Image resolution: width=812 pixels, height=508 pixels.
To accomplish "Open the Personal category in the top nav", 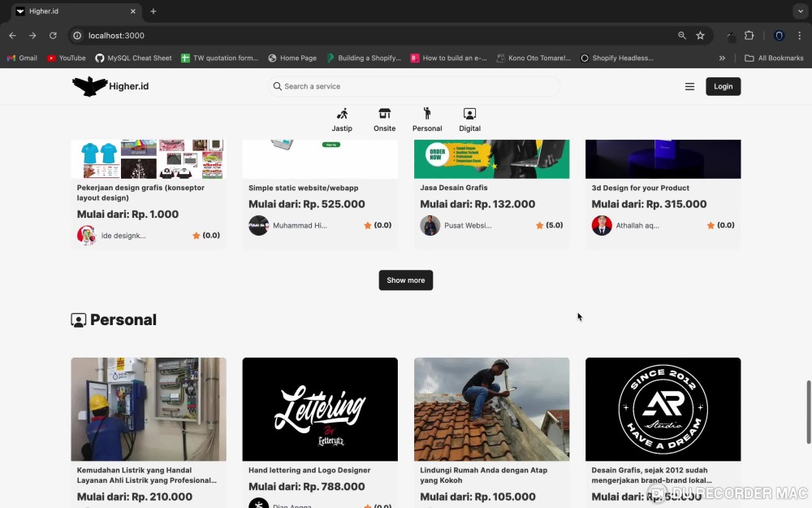I will [x=427, y=119].
